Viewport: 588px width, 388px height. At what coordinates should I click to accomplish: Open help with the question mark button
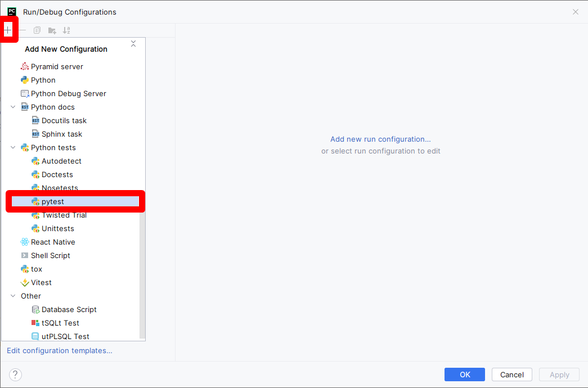(15, 375)
